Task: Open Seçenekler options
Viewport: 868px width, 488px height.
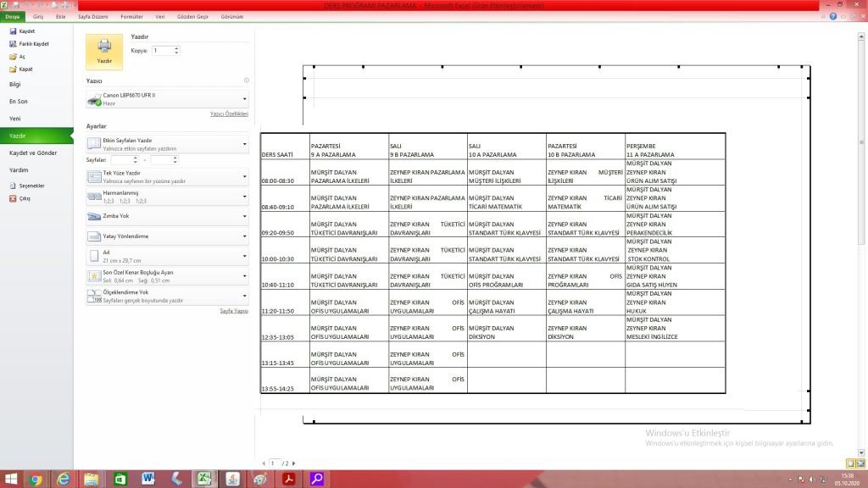Action: coord(31,186)
